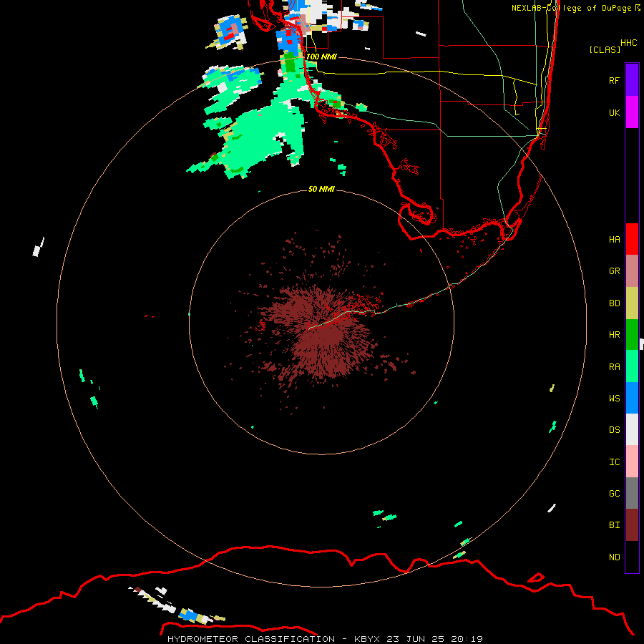Click the BI brown legend swatch
The image size is (644, 644).
(x=632, y=525)
